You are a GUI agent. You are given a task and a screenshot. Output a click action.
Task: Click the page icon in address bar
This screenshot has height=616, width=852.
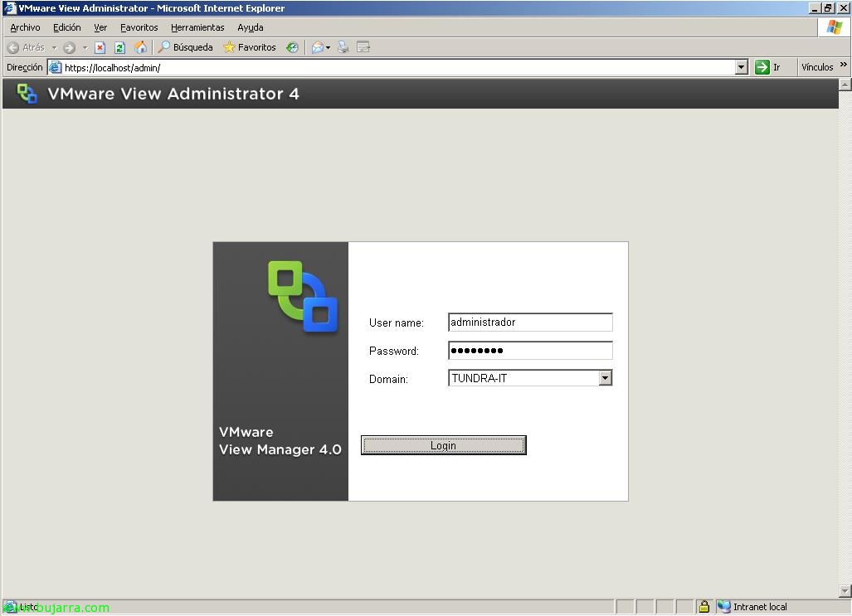pyautogui.click(x=55, y=67)
